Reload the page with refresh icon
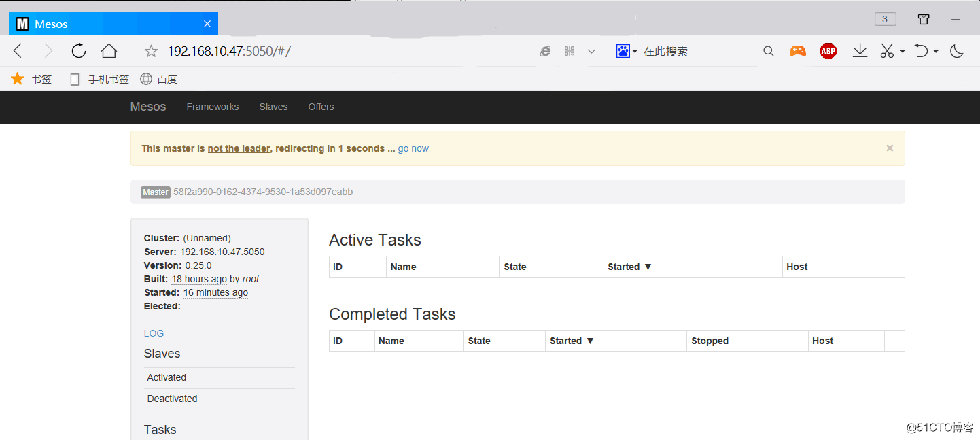 (79, 50)
